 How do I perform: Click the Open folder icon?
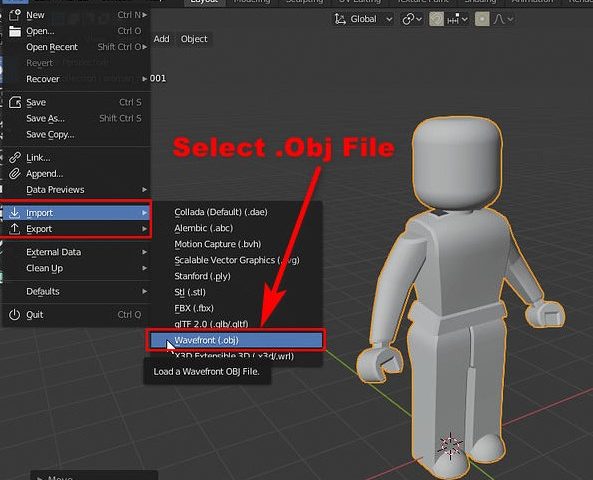tap(15, 31)
